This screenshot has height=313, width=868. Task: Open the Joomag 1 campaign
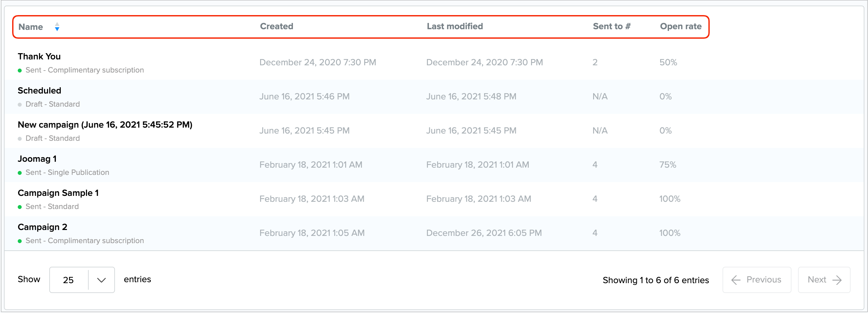coord(37,159)
